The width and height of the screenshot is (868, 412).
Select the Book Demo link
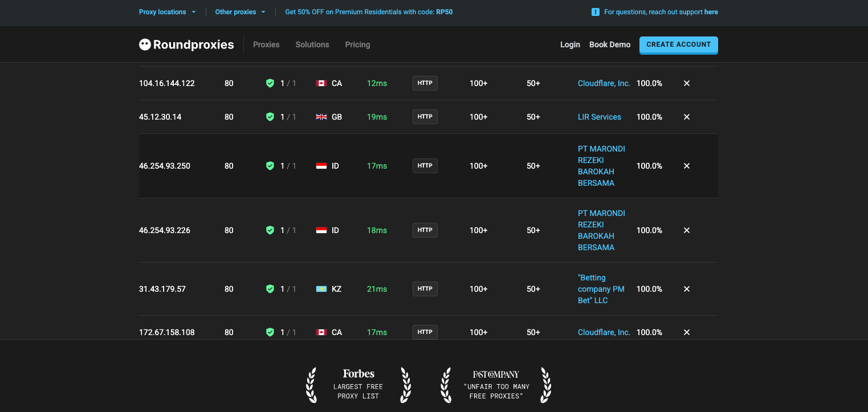tap(610, 44)
